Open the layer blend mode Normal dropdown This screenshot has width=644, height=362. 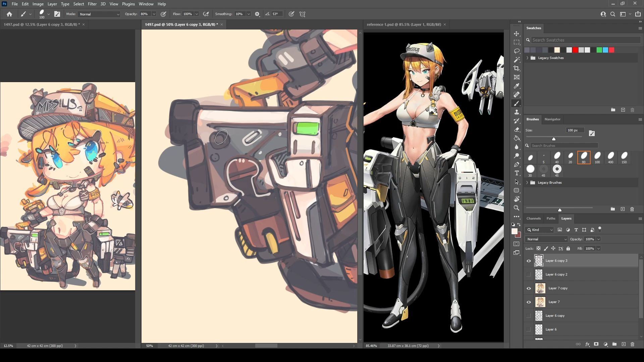[546, 239]
